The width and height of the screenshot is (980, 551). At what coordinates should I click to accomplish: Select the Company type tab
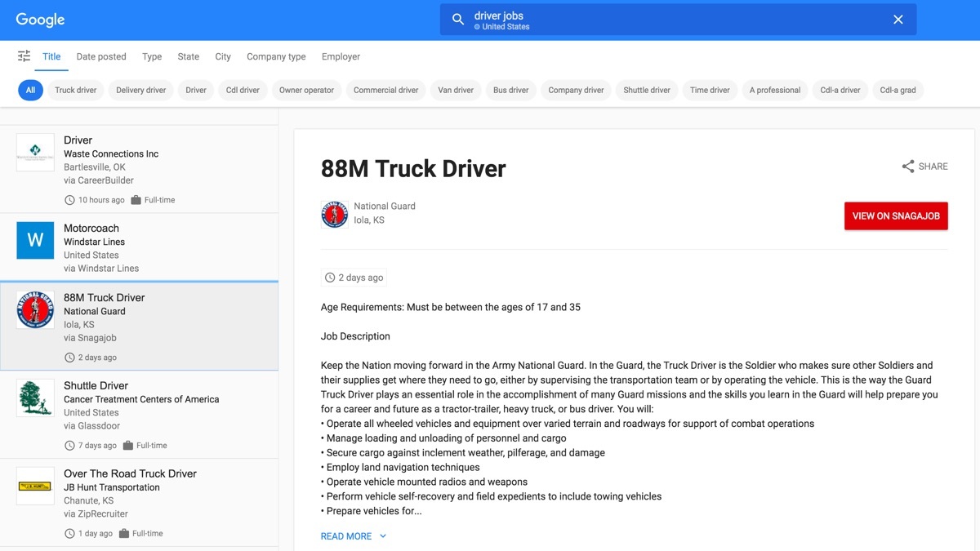[276, 56]
